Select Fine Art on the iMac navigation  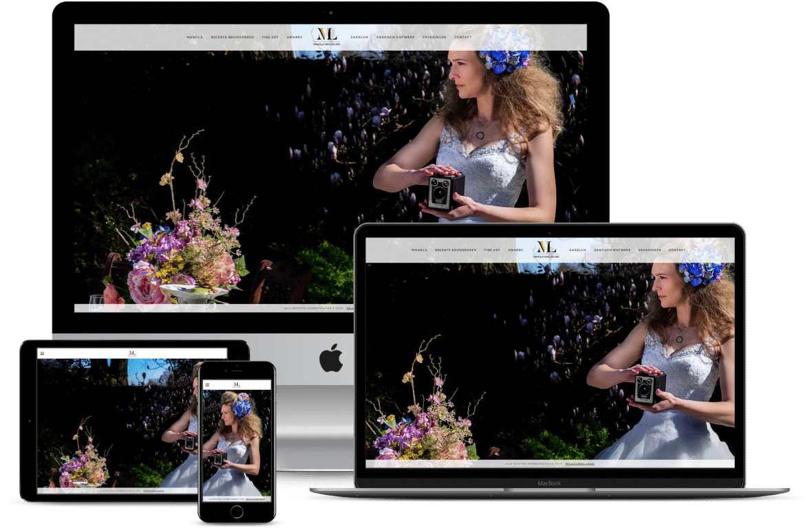[x=270, y=37]
